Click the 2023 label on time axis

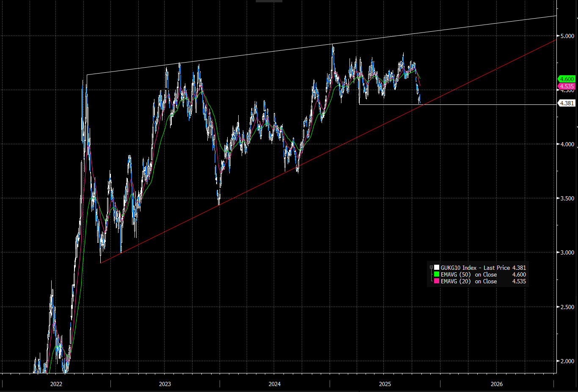165,384
